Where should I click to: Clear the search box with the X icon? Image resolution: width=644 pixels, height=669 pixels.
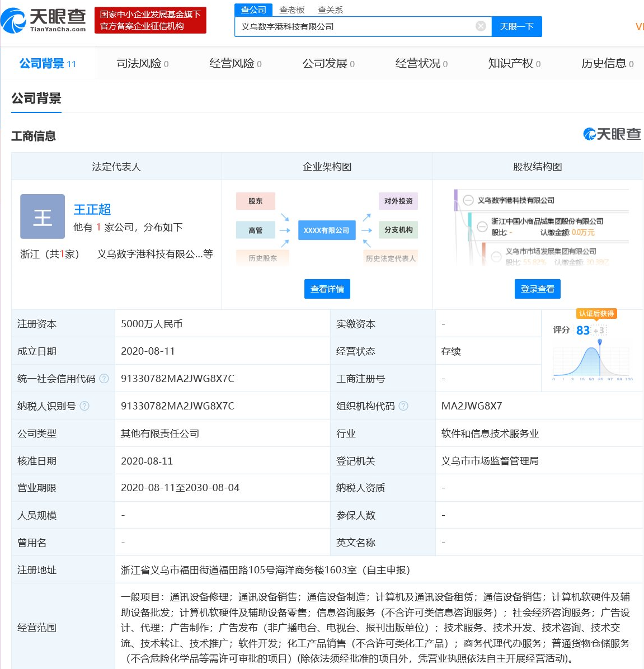coord(481,26)
